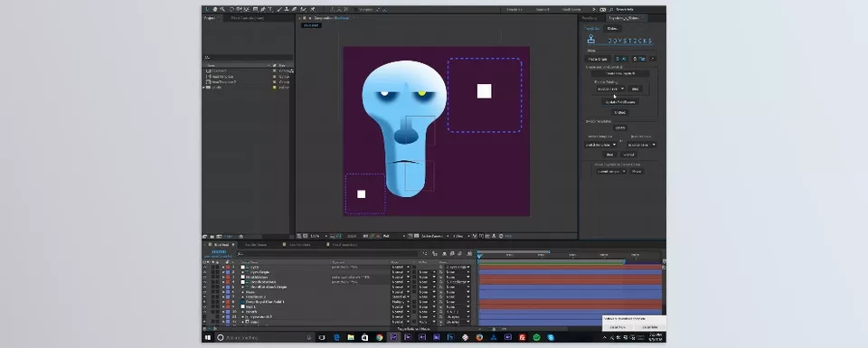Select the Type text tool
Image resolution: width=868 pixels, height=348 pixels.
[269, 9]
